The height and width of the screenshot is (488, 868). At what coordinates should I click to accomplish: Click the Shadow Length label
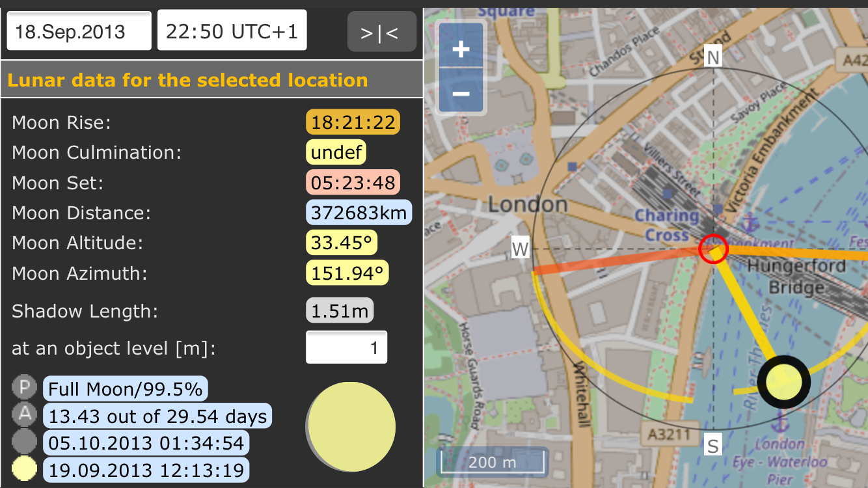(x=85, y=311)
